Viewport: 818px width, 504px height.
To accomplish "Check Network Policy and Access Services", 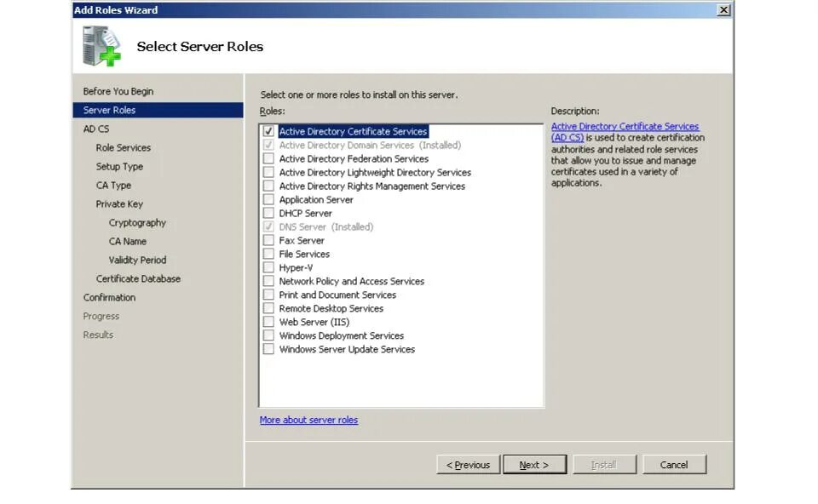I will pyautogui.click(x=268, y=281).
